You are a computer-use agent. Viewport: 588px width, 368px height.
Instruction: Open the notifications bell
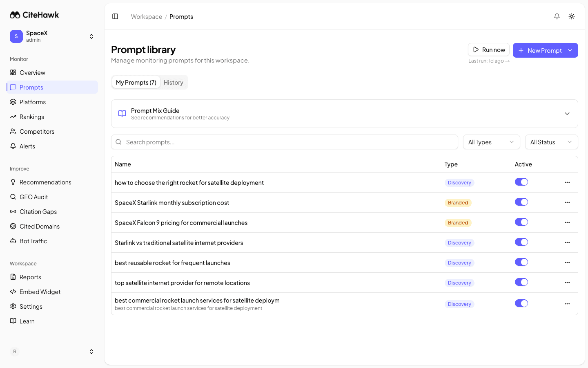(x=557, y=16)
